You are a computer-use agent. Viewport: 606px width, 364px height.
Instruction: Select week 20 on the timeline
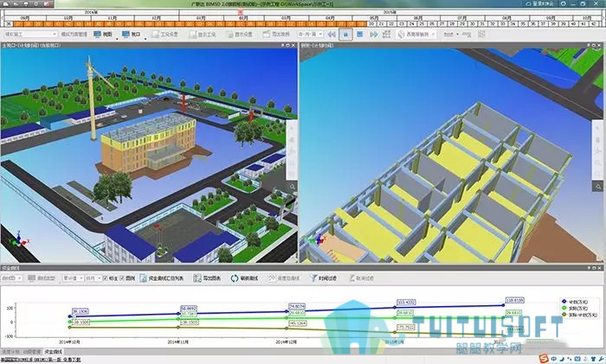371,24
